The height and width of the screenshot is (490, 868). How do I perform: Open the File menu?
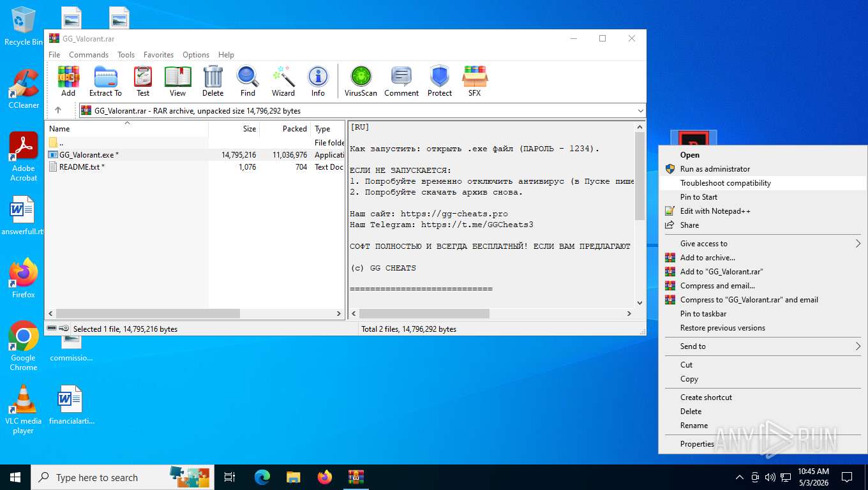point(54,55)
